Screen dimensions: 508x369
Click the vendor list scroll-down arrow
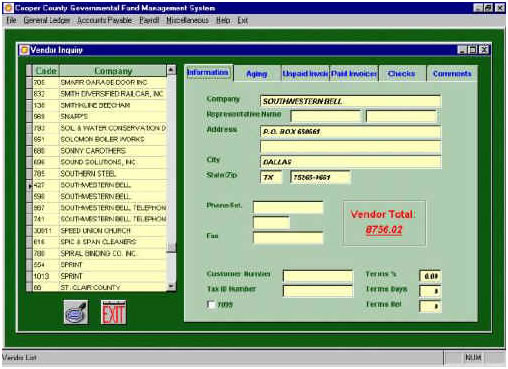pos(171,286)
